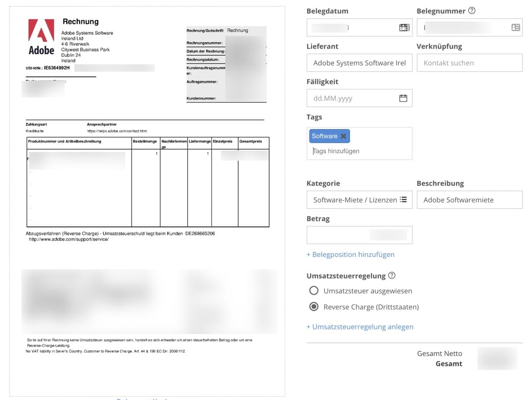532x400 pixels.
Task: Click the DE268665206 customer VAT number
Action: coord(200,233)
